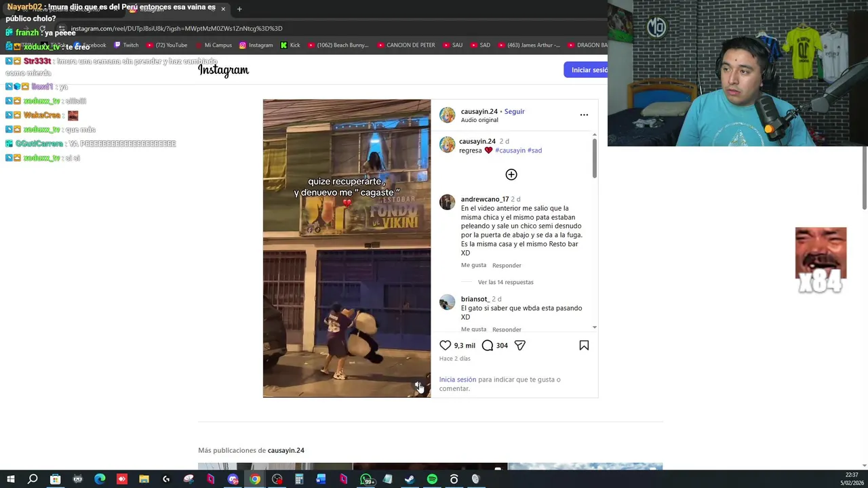The width and height of the screenshot is (868, 488).
Task: Click the page vertical scrollbar
Action: point(864,178)
